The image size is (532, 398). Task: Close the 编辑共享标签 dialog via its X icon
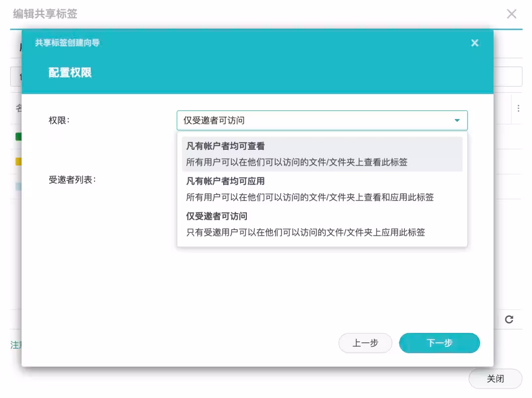tap(512, 14)
